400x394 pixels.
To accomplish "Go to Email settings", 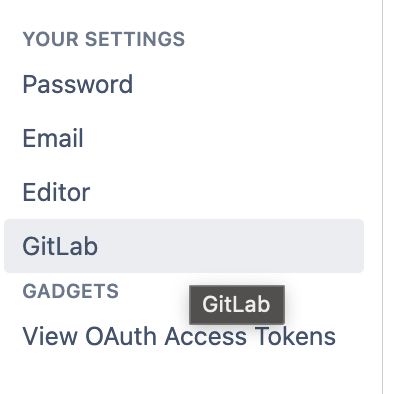I will pos(53,138).
